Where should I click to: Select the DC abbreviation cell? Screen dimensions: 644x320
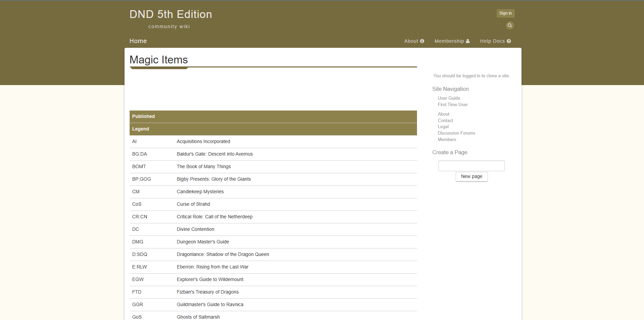tap(152, 229)
